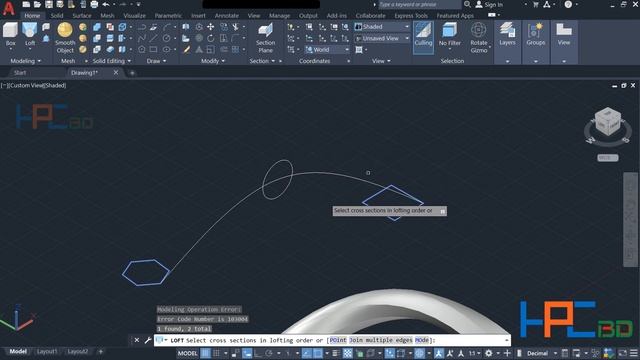Select the Move tool in Modify panel
The width and height of the screenshot is (640, 360).
point(211,27)
